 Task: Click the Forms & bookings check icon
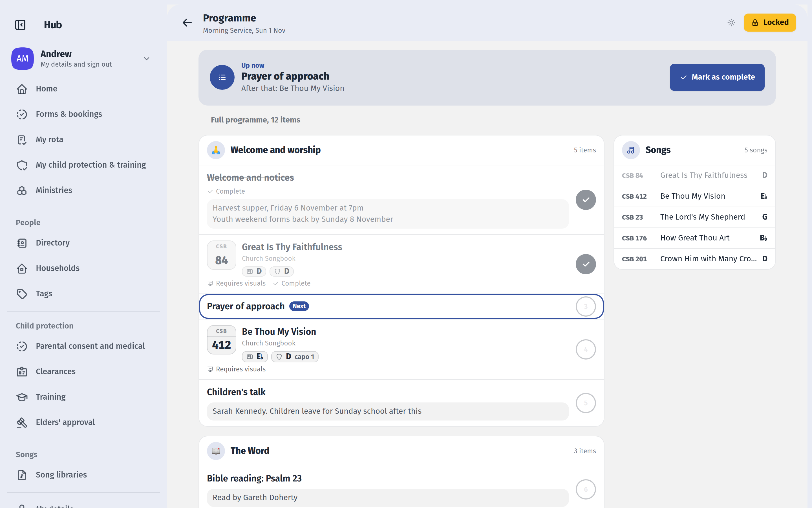(22, 114)
